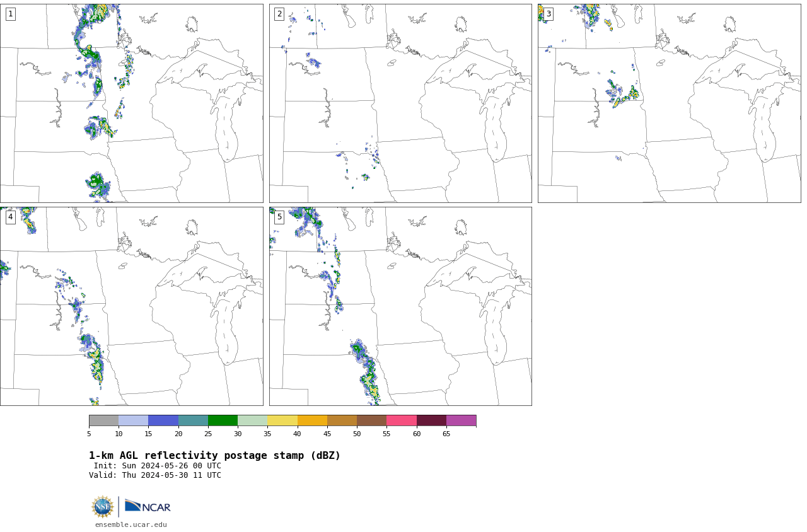Click the pink 55-60 dBZ swatch
The height and width of the screenshot is (532, 807).
click(402, 420)
